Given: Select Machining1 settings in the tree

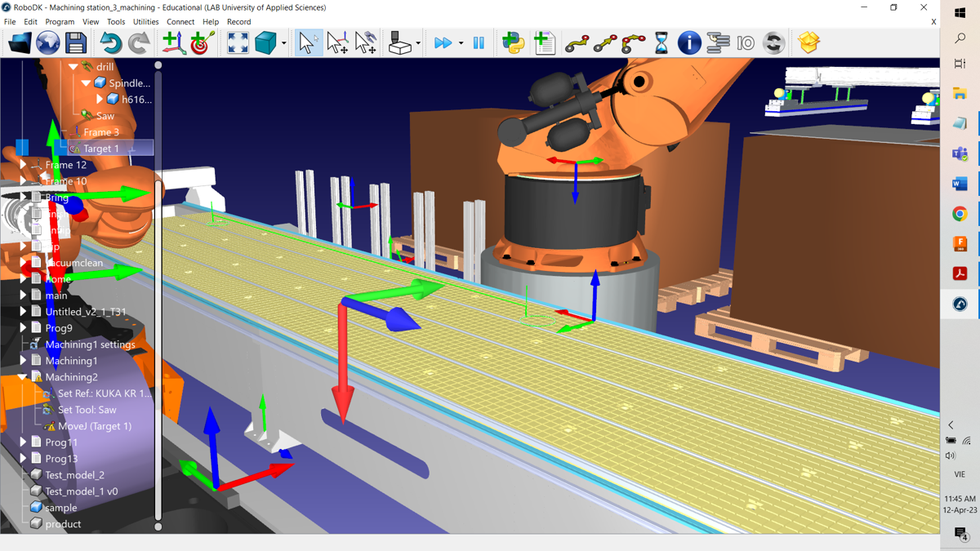Looking at the screenshot, I should tap(90, 344).
